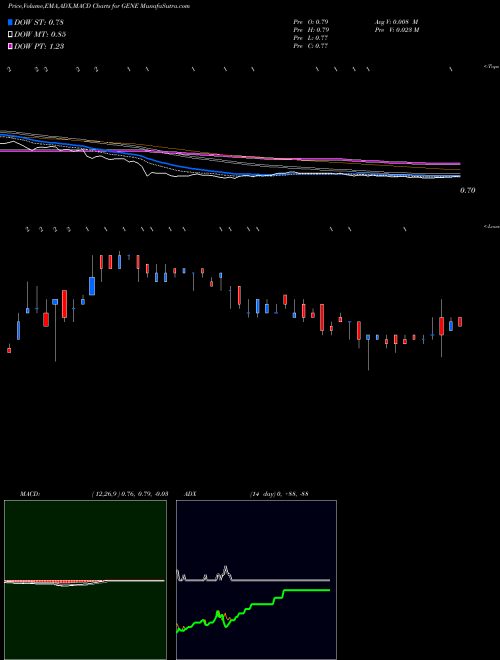Select the 'DOW MT: 0.83' legend label

(x=40, y=35)
